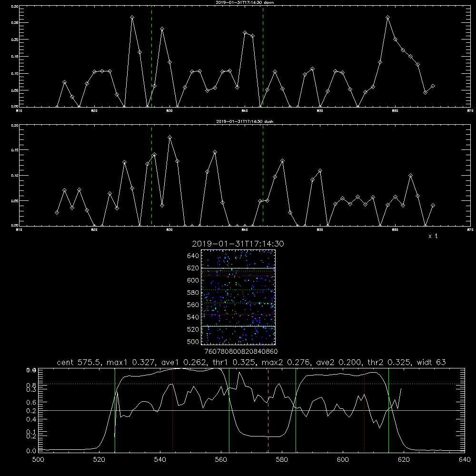Click the 'max2 0.276' value in stats line
The height and width of the screenshot is (476, 476).
[x=287, y=362]
